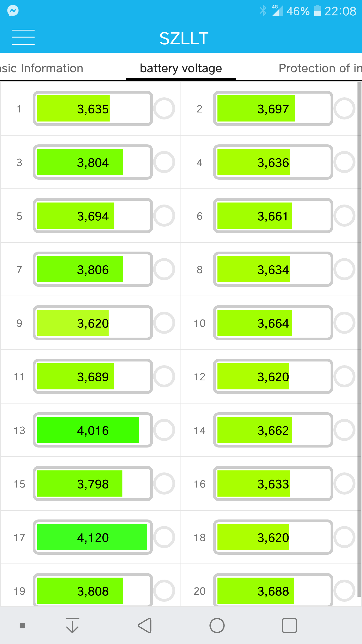Open the hamburger menu
362x644 pixels.
click(x=23, y=37)
